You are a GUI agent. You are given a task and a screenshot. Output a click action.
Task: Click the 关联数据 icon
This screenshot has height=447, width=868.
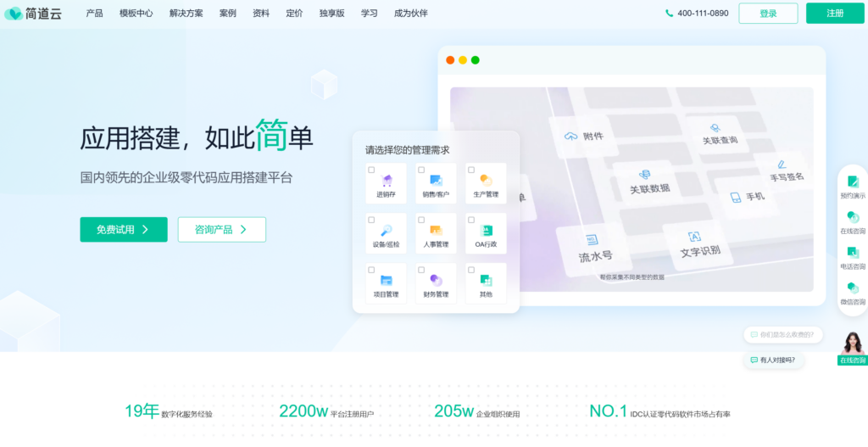[644, 175]
